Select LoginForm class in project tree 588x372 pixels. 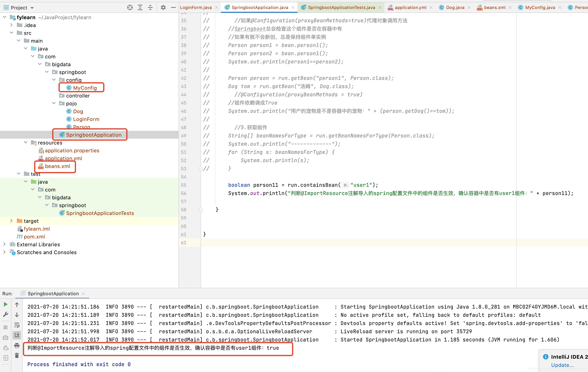click(86, 119)
